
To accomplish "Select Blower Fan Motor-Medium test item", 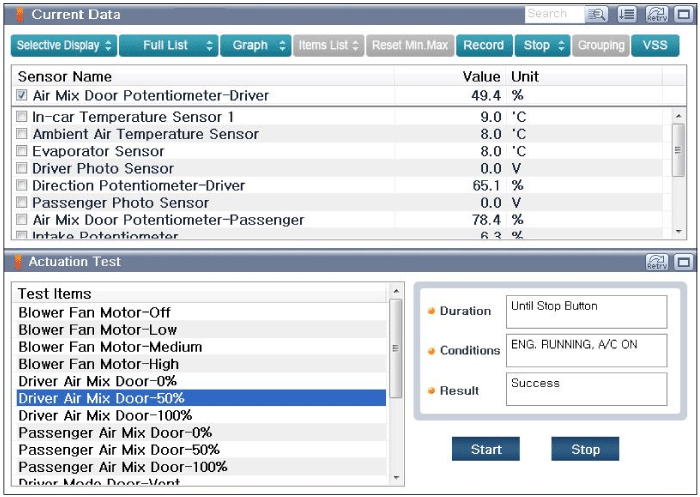I will pyautogui.click(x=201, y=347).
